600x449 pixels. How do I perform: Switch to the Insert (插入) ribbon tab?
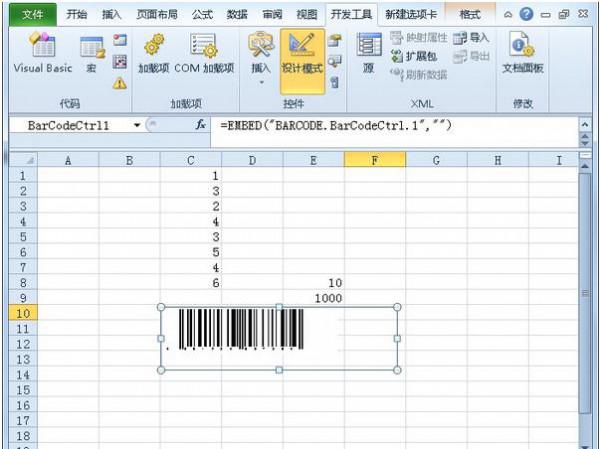112,15
